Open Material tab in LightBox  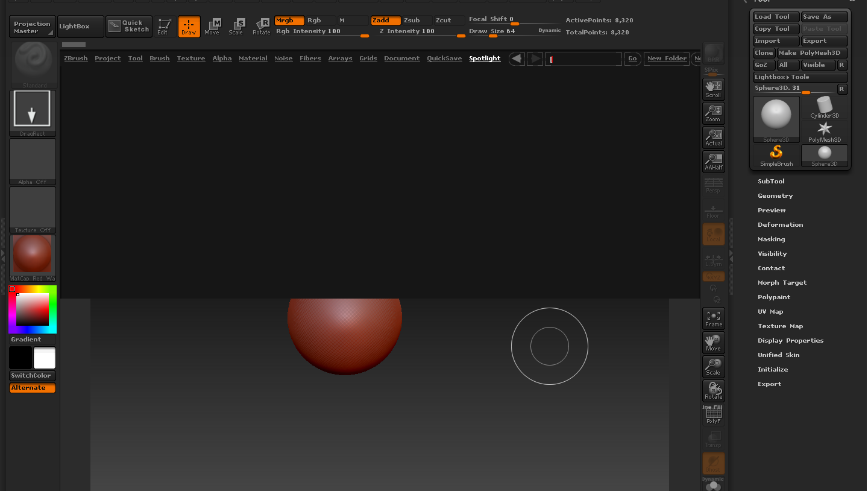point(253,59)
